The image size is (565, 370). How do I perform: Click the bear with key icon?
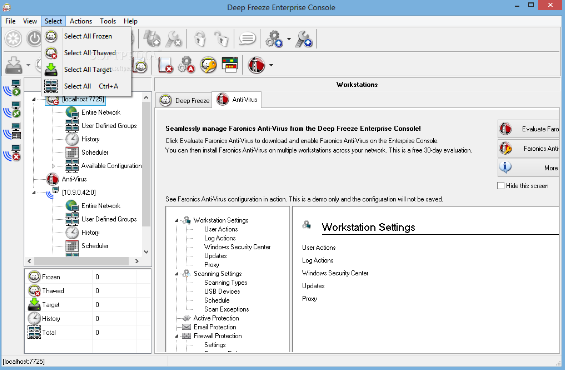click(208, 65)
